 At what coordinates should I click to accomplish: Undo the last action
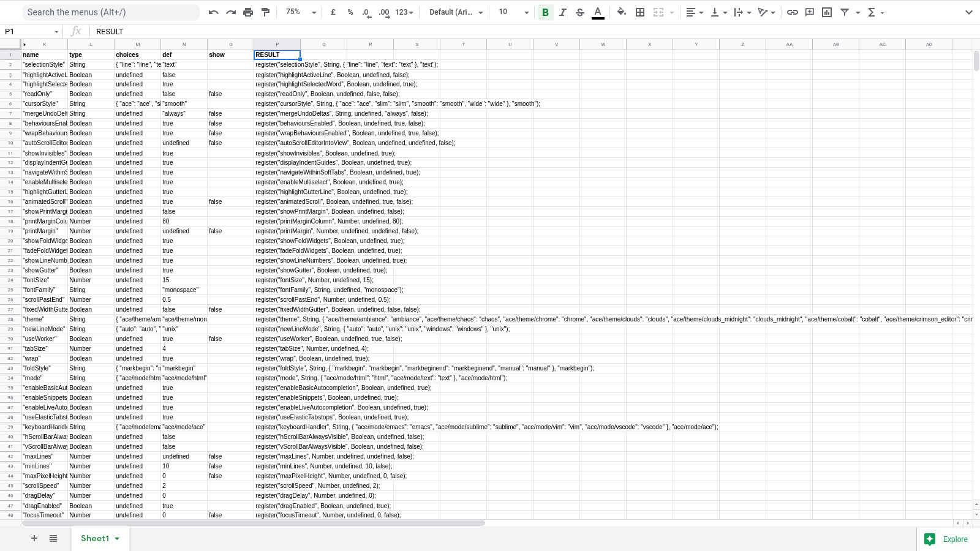pos(213,12)
